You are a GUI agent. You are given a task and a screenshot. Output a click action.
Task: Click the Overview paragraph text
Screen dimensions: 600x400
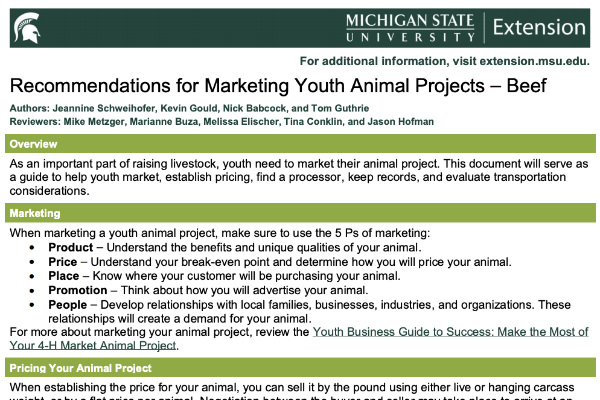click(299, 177)
